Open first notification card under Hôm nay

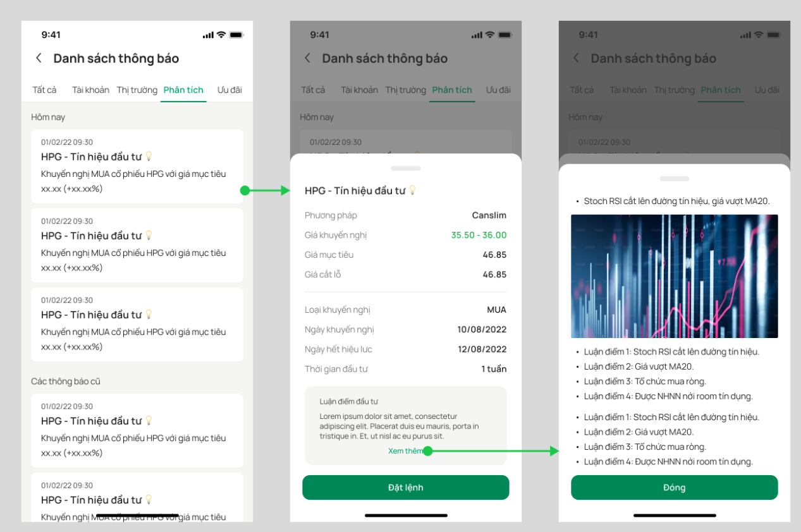tap(137, 166)
